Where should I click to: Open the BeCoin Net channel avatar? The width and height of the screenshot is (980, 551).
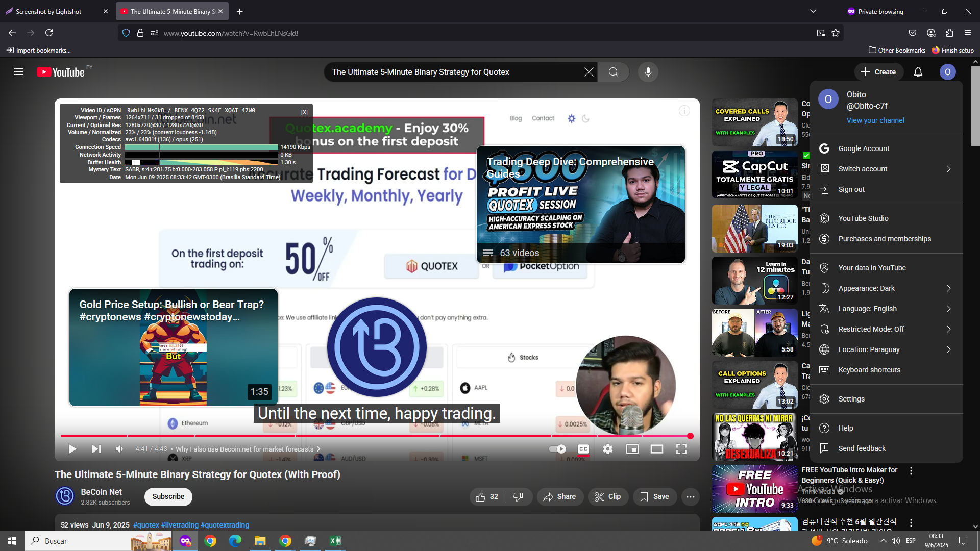click(x=65, y=496)
